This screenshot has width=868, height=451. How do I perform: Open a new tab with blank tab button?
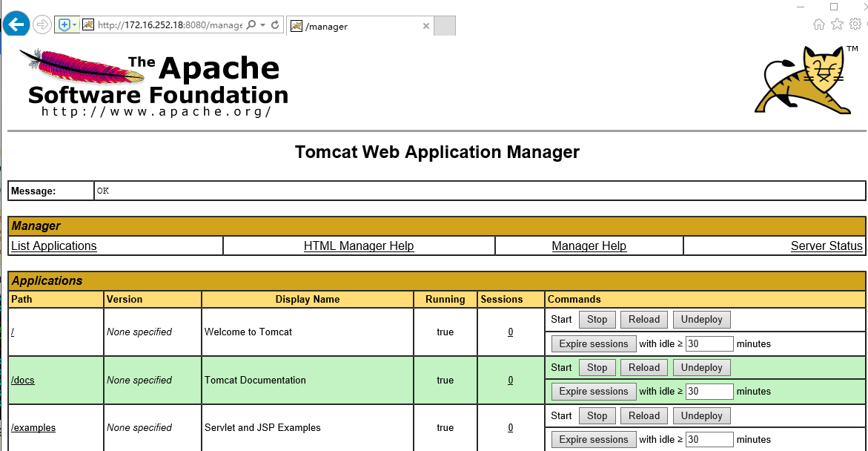pos(445,26)
